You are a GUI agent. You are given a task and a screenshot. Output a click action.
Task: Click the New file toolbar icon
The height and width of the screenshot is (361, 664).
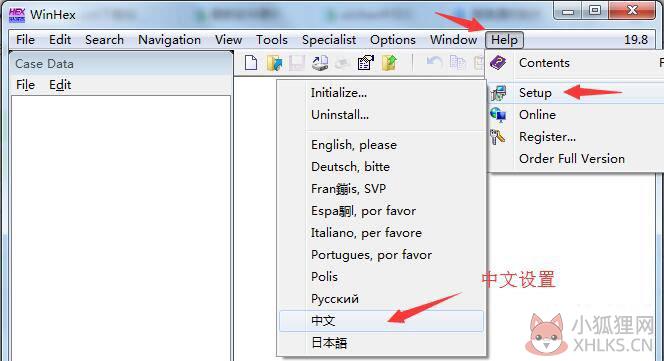point(251,63)
